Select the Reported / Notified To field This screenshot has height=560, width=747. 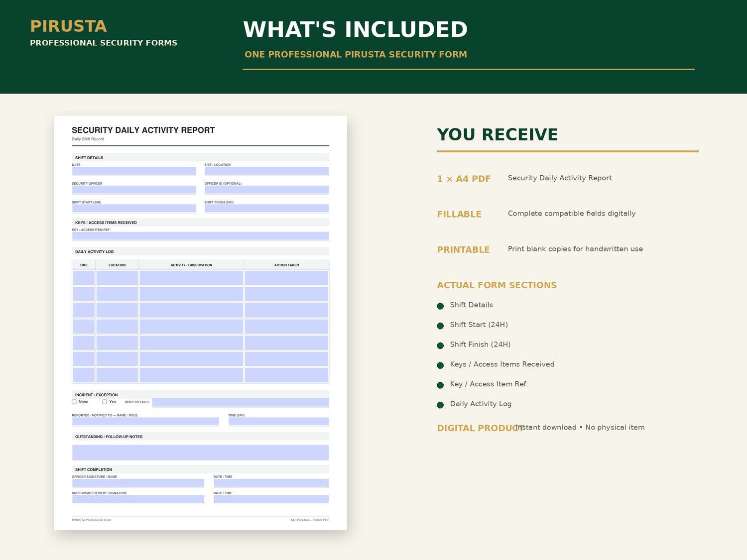coord(145,422)
